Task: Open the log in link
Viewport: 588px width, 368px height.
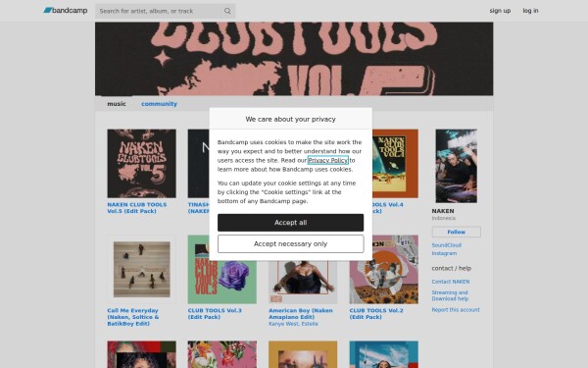Action: click(530, 11)
